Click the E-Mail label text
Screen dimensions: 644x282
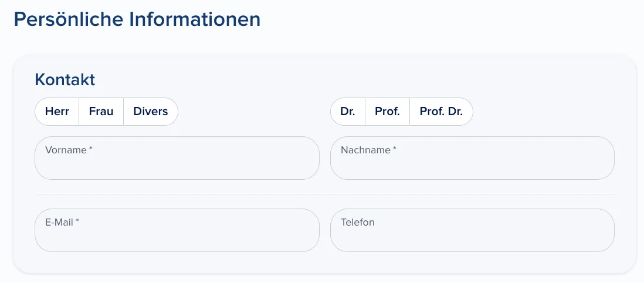pyautogui.click(x=59, y=222)
